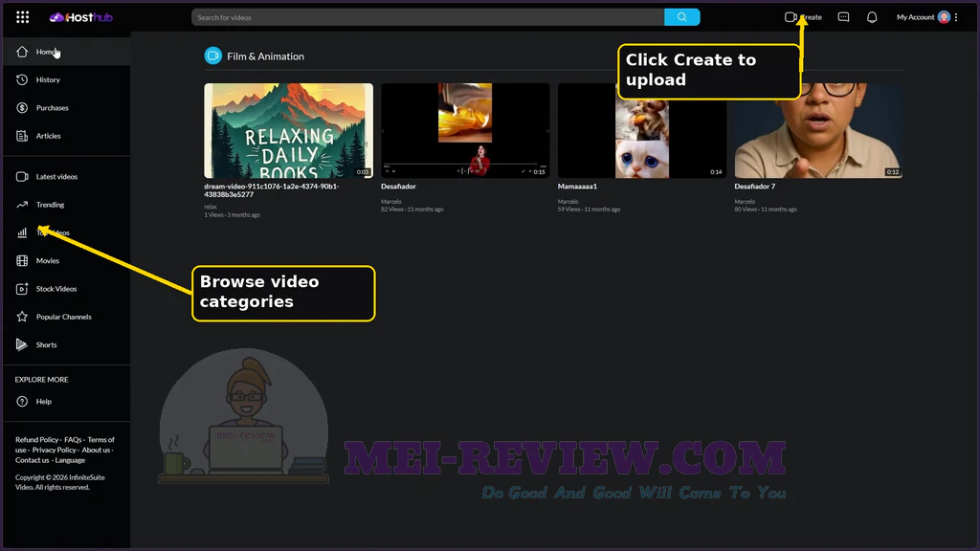Open My Account menu
Image resolution: width=980 pixels, height=551 pixels.
coord(915,17)
